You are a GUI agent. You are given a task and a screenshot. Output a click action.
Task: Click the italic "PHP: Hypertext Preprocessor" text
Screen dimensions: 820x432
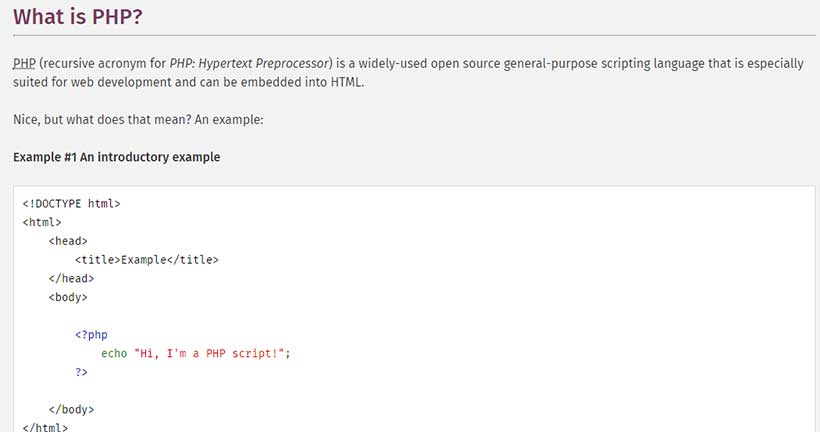(x=249, y=64)
